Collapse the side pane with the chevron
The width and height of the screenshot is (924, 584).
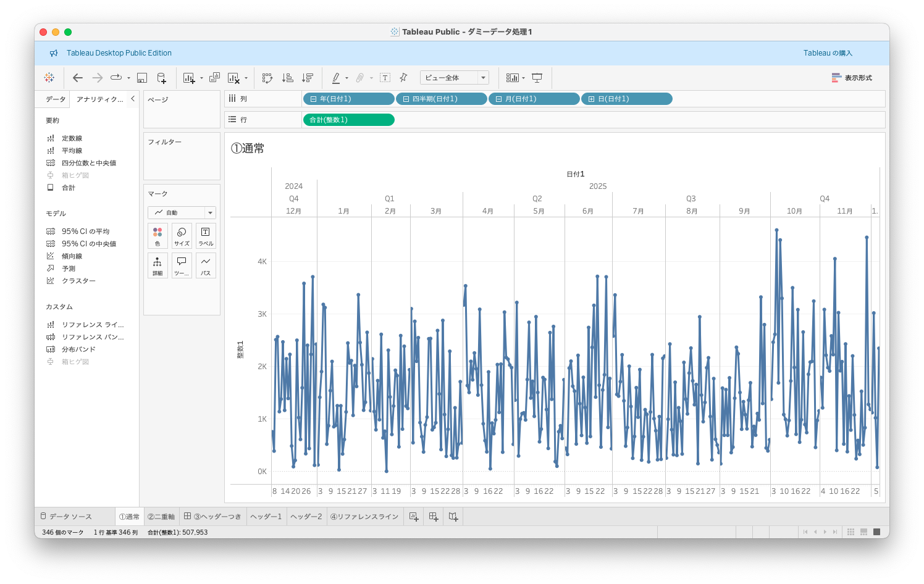coord(133,99)
